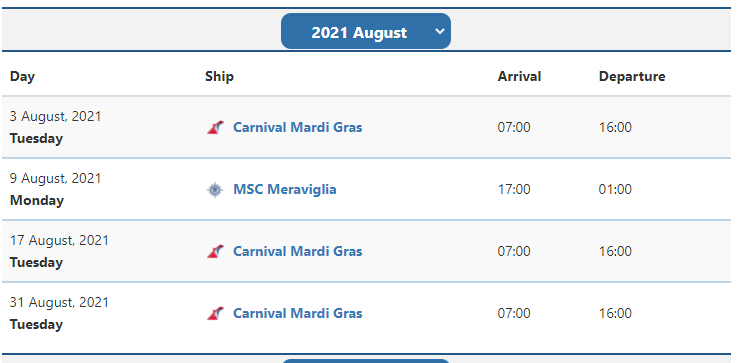Expand the chevron arrow beside 2021 August
Viewport: 741px width, 363px height.
point(439,31)
